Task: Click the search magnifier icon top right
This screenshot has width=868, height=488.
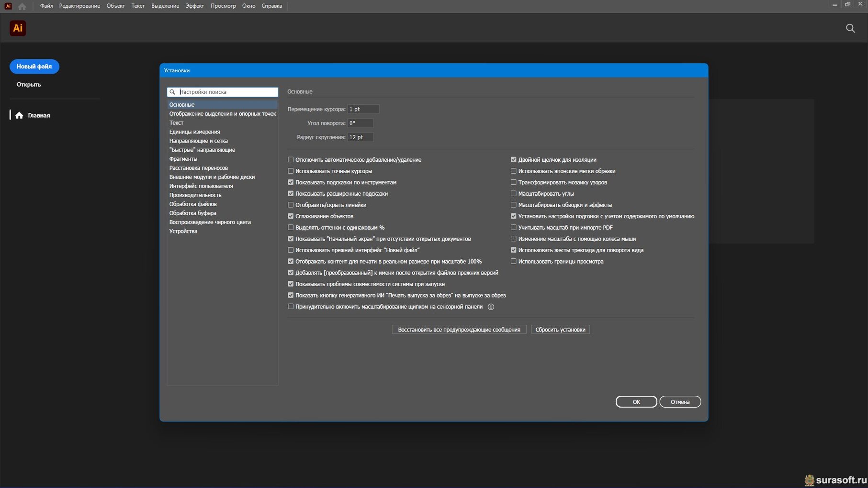Action: click(x=850, y=28)
